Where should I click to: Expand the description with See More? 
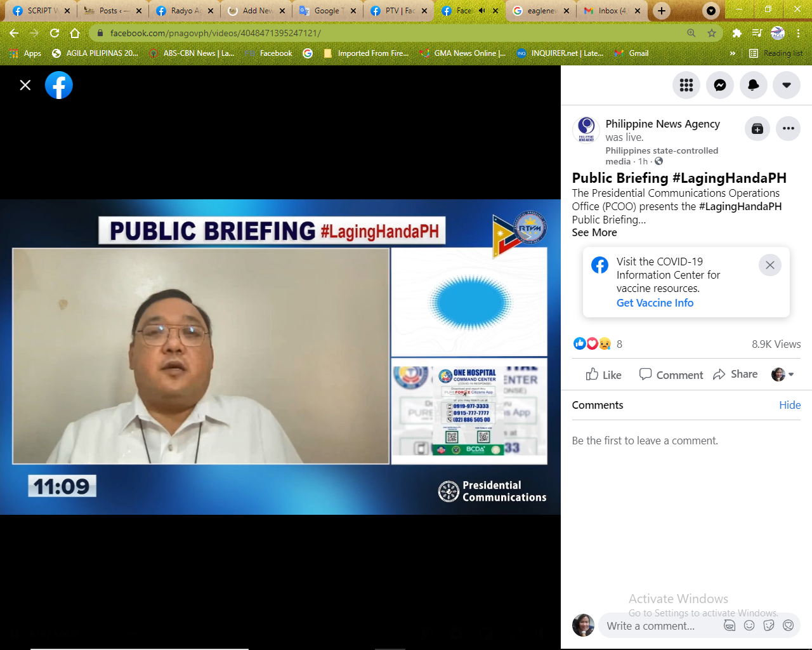(x=594, y=233)
